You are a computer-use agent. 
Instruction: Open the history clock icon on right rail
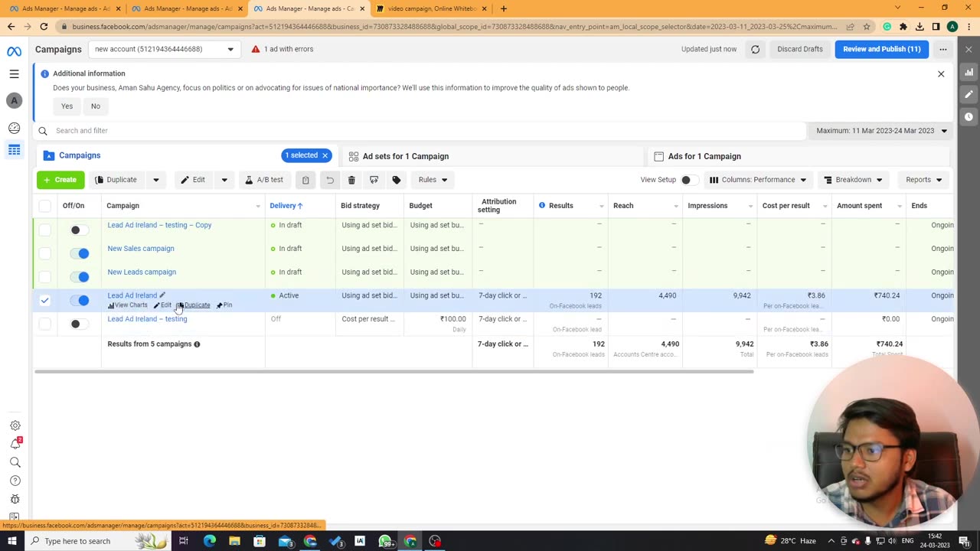coord(969,116)
